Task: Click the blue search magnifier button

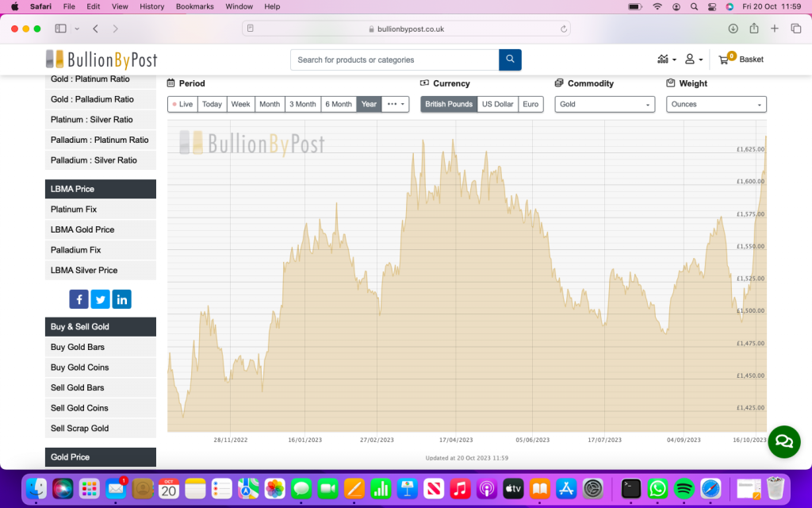Action: [x=510, y=60]
